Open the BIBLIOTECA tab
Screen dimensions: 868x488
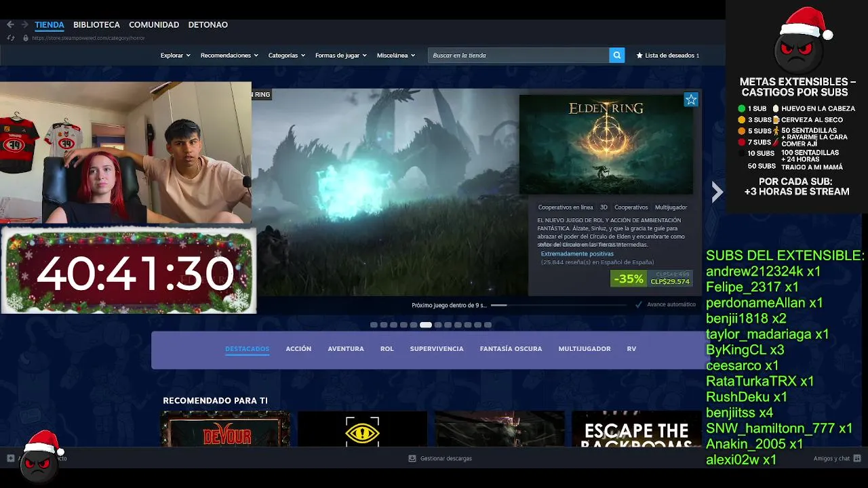point(96,24)
